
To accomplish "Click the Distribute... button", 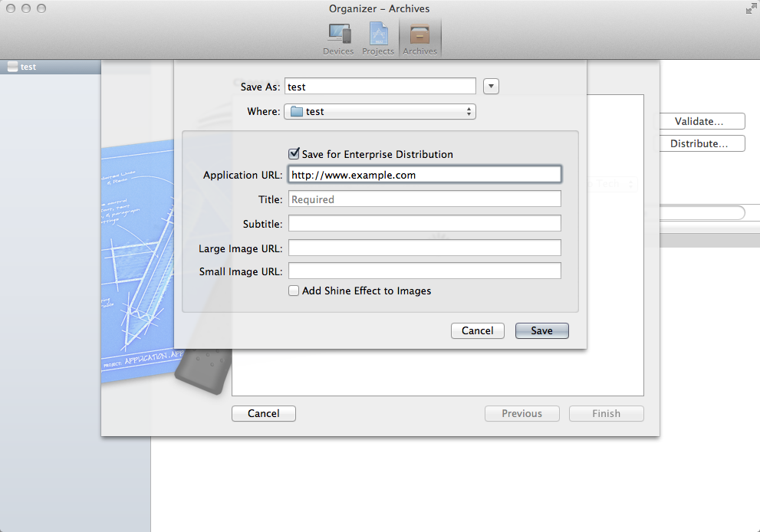I will [699, 143].
